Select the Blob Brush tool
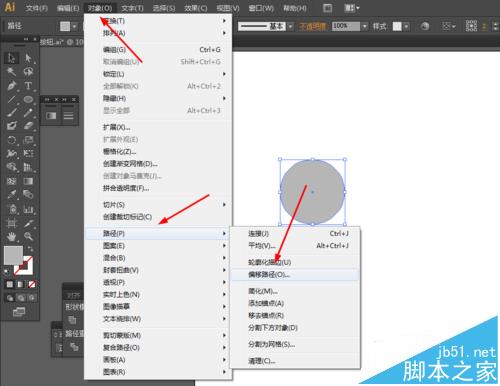The width and height of the screenshot is (500, 386). (x=11, y=126)
